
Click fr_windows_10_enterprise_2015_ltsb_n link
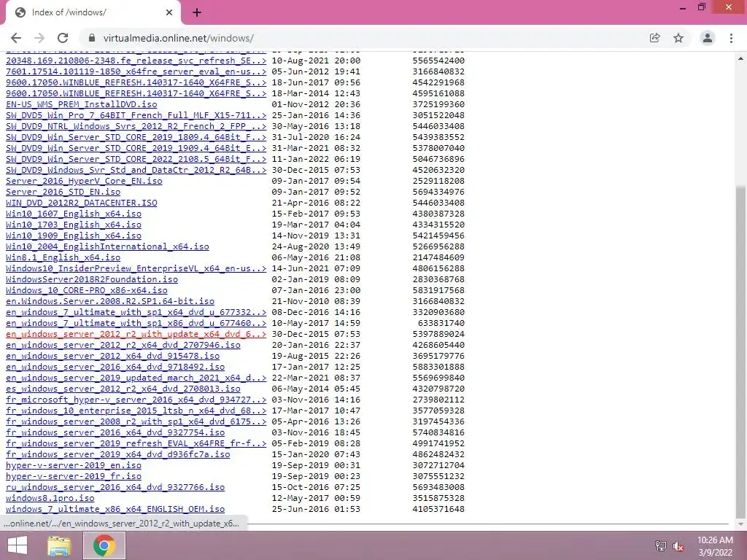136,411
